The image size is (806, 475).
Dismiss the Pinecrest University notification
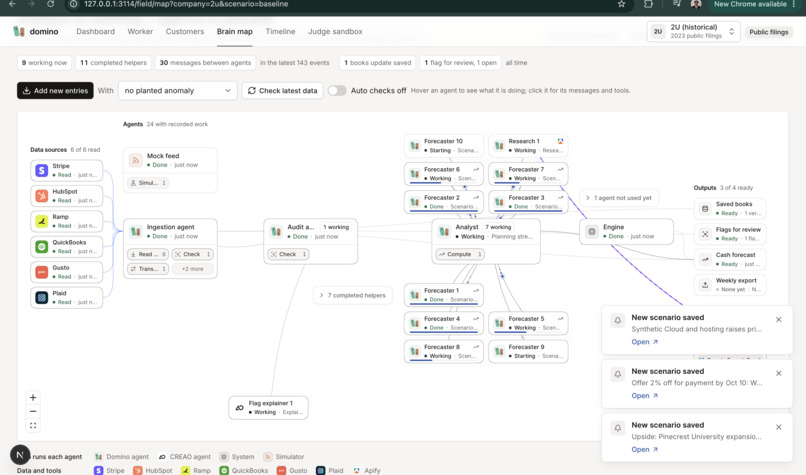[779, 427]
